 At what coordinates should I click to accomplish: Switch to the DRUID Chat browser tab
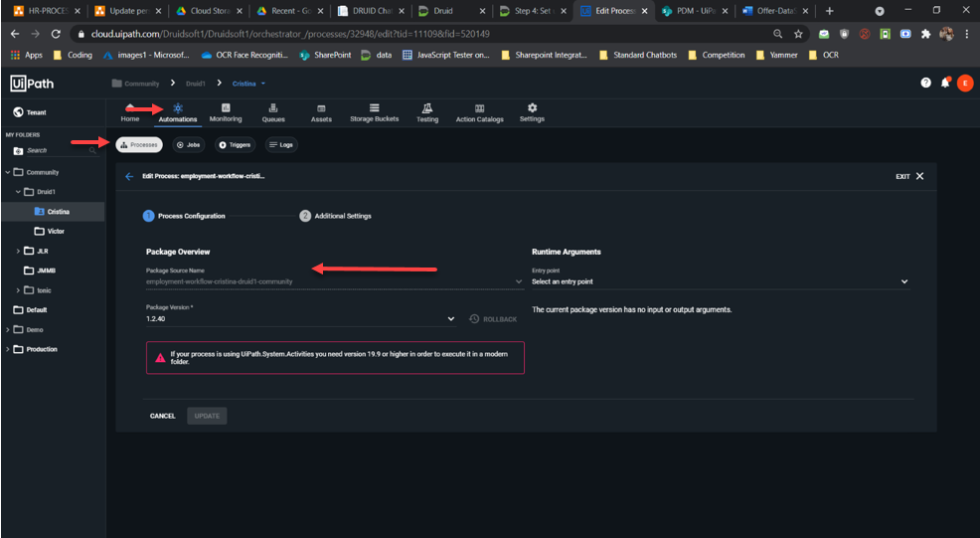(372, 11)
